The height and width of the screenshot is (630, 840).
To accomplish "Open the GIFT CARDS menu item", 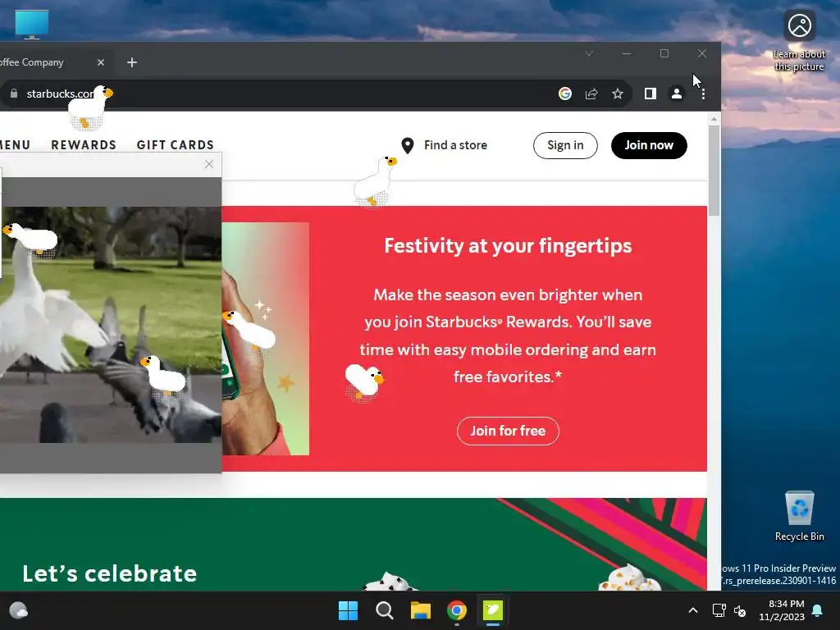I will [176, 145].
